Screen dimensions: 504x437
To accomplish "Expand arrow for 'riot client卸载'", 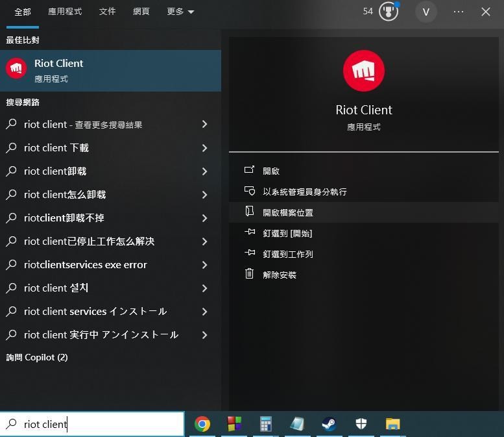I will coord(205,171).
